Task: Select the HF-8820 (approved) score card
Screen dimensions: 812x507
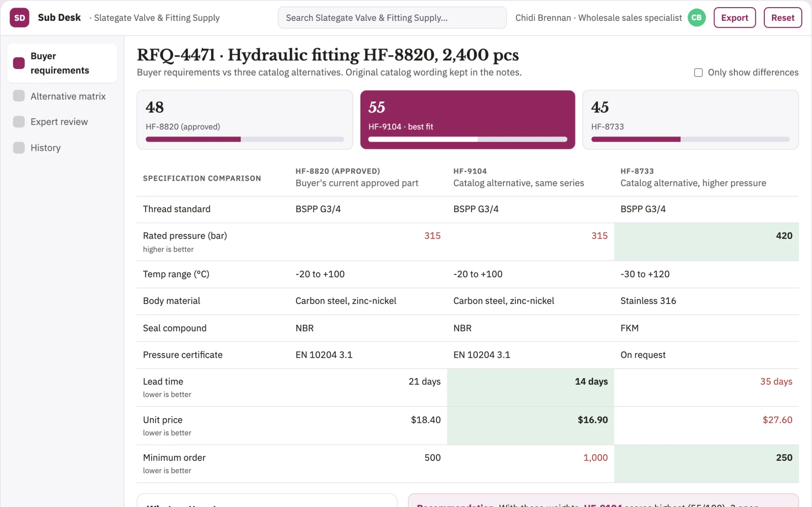Action: [245, 120]
